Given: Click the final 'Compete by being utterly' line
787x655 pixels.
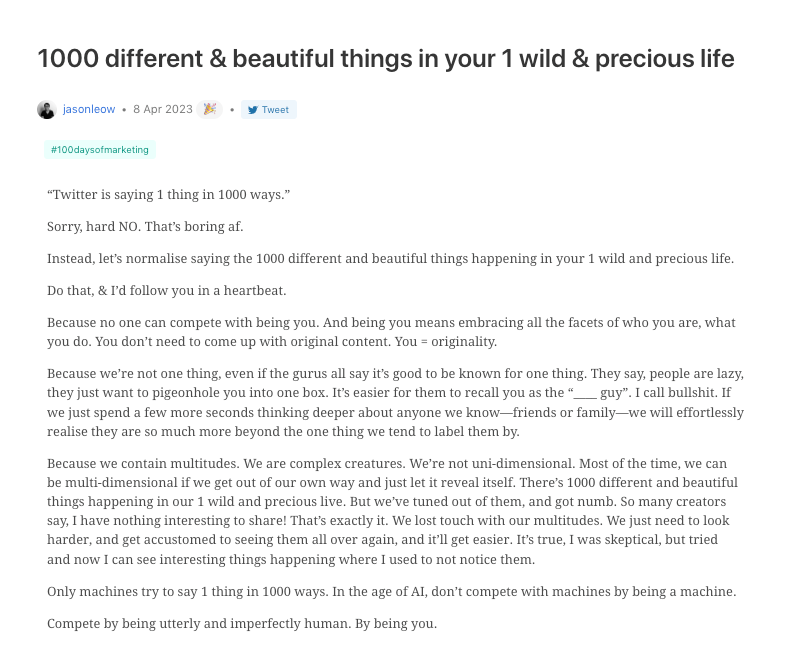Looking at the screenshot, I should [x=241, y=623].
